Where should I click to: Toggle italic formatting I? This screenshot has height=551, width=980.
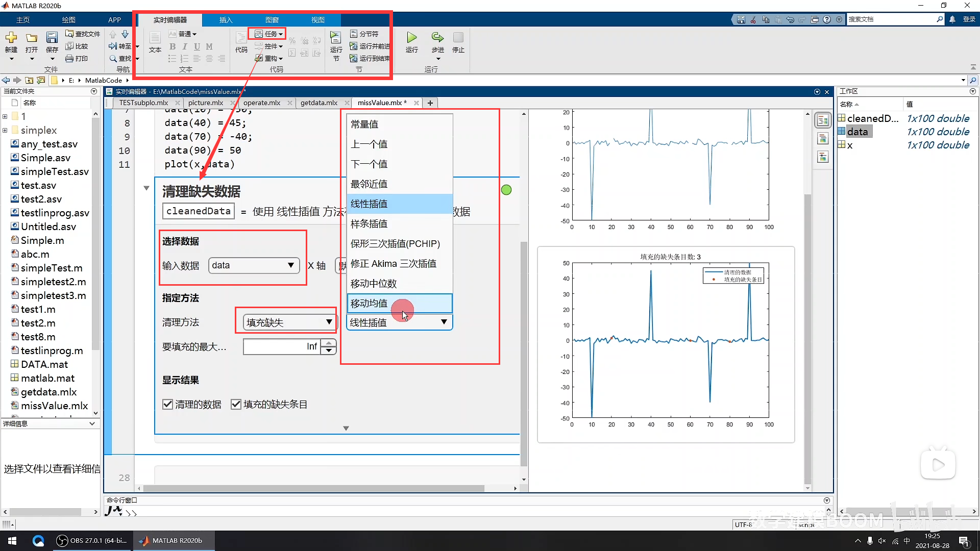point(185,46)
